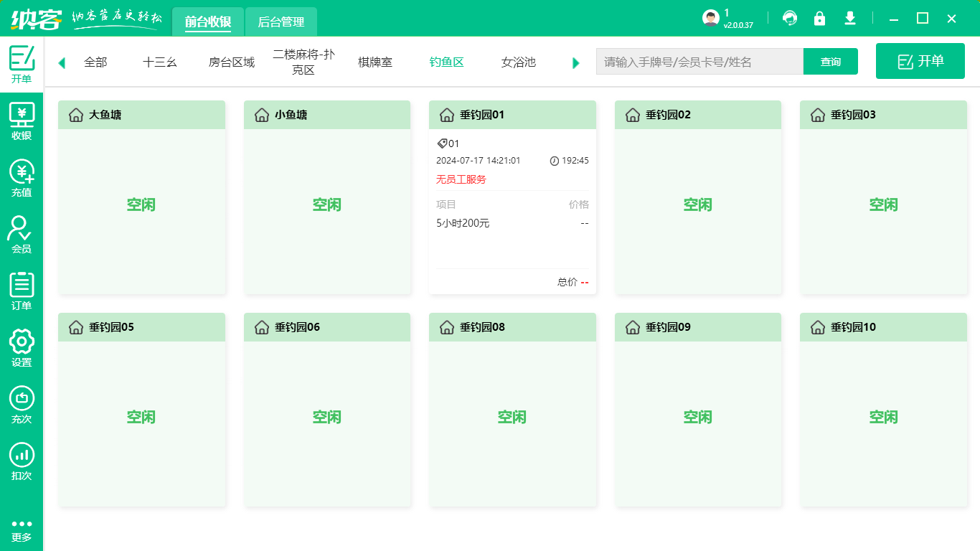Screen dimensions: 980x551
Task: Click the lock screen icon
Action: tap(819, 19)
